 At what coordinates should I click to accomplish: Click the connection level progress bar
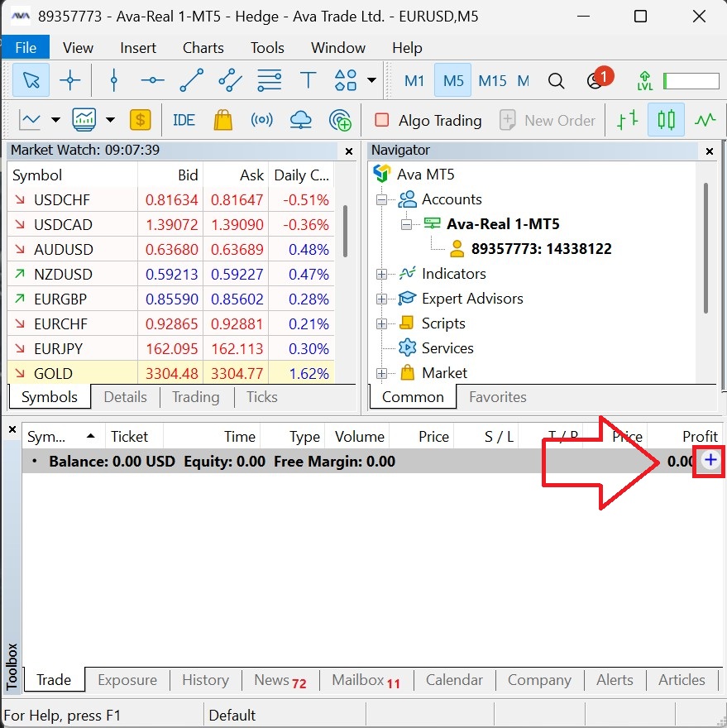click(691, 81)
